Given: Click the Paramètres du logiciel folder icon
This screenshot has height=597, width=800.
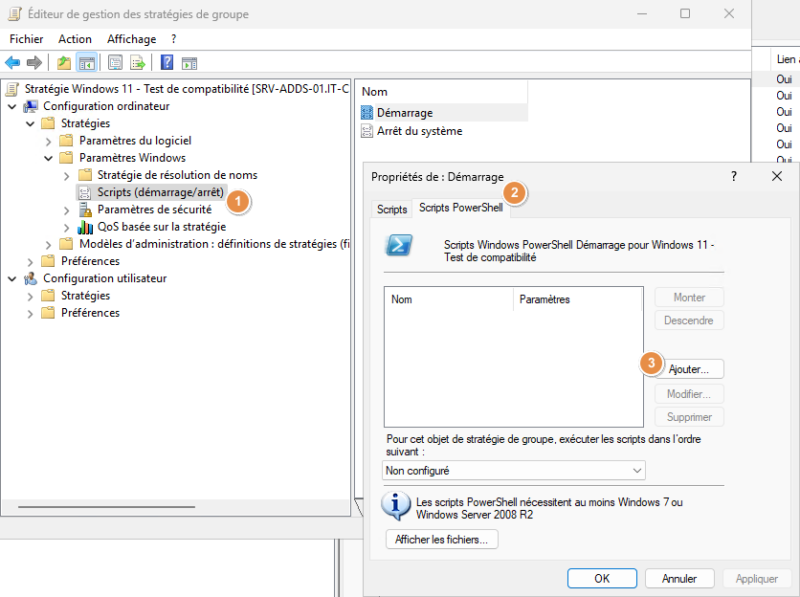Looking at the screenshot, I should [x=66, y=140].
